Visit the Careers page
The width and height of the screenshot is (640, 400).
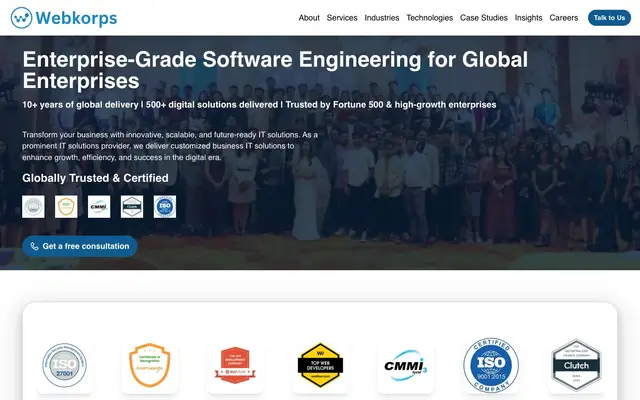pos(564,18)
